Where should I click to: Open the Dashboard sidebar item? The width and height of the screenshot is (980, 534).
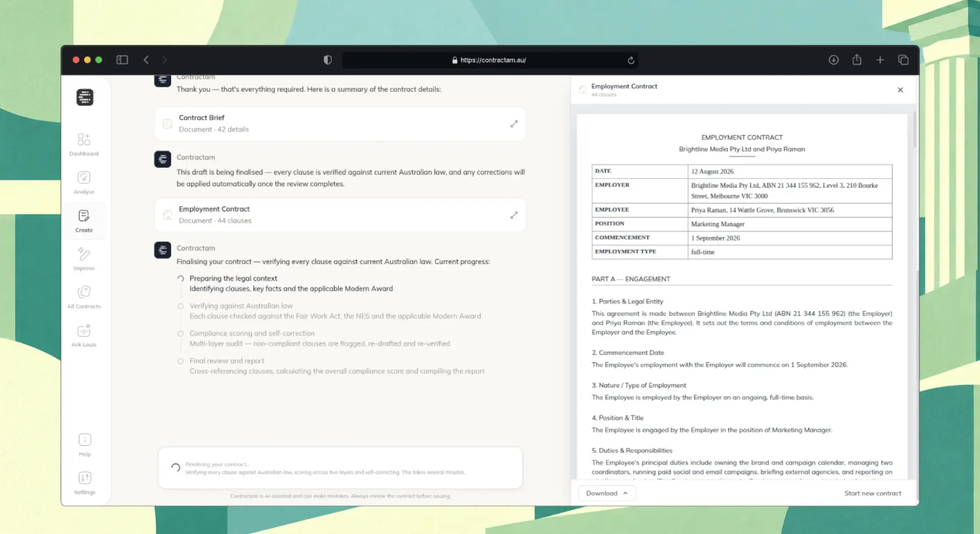(84, 144)
